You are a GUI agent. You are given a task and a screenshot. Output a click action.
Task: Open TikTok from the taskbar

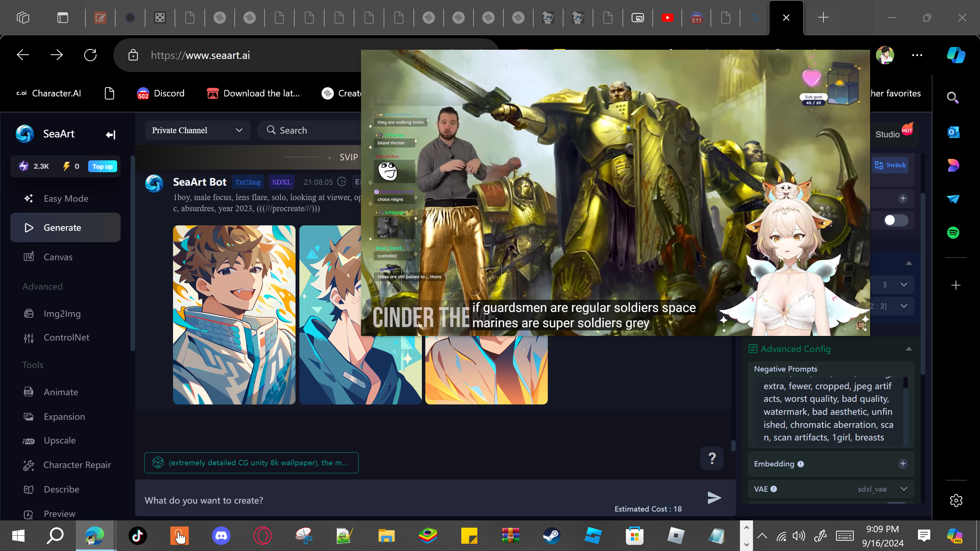click(138, 536)
